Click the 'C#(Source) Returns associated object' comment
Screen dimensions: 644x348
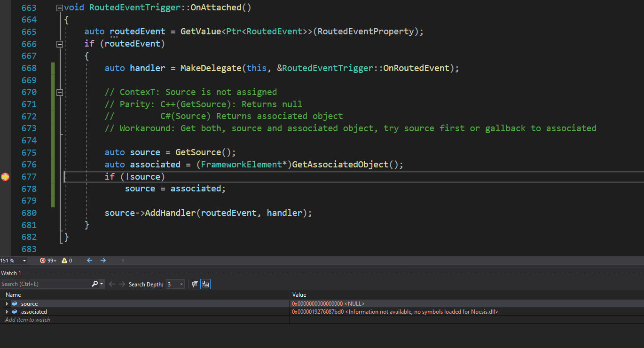pyautogui.click(x=251, y=116)
